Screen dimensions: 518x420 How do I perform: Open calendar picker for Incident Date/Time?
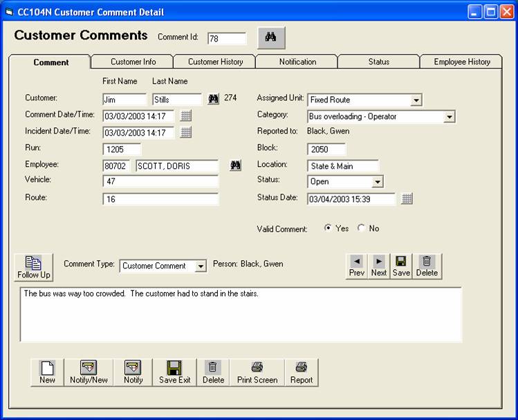coord(185,132)
